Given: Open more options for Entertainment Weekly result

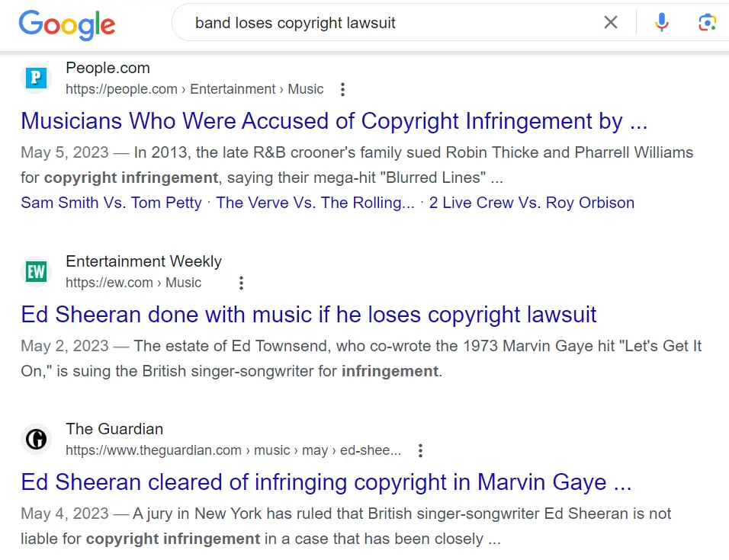Looking at the screenshot, I should tap(241, 283).
